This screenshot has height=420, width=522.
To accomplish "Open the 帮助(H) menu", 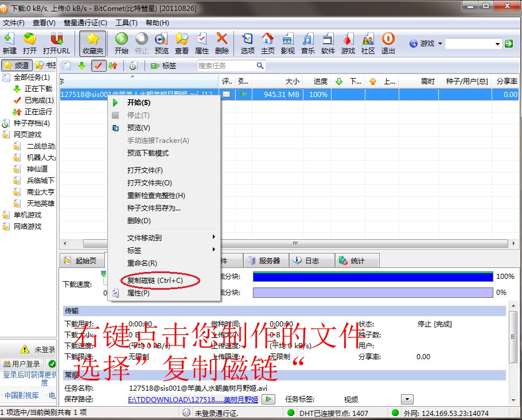I will pos(157,22).
